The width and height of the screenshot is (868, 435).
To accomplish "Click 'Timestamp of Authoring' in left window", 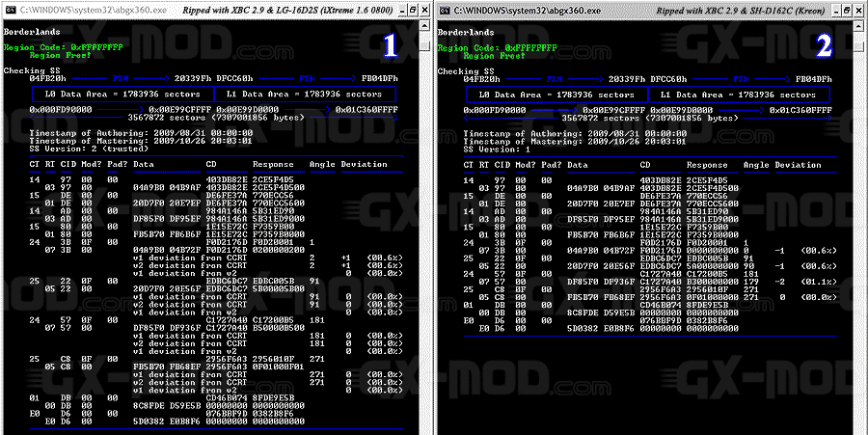I will [141, 133].
